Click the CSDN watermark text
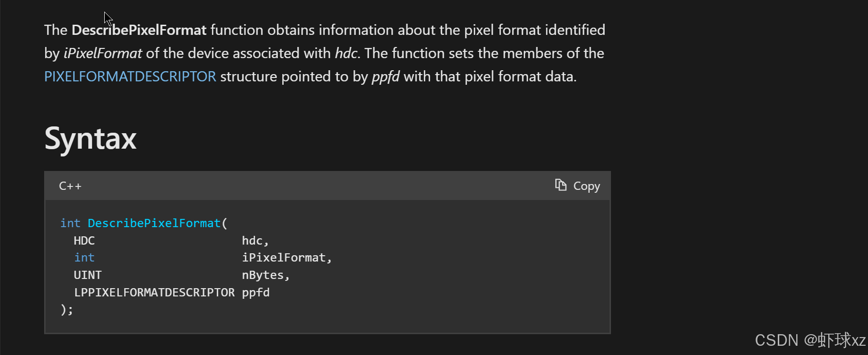This screenshot has width=868, height=355. (810, 340)
